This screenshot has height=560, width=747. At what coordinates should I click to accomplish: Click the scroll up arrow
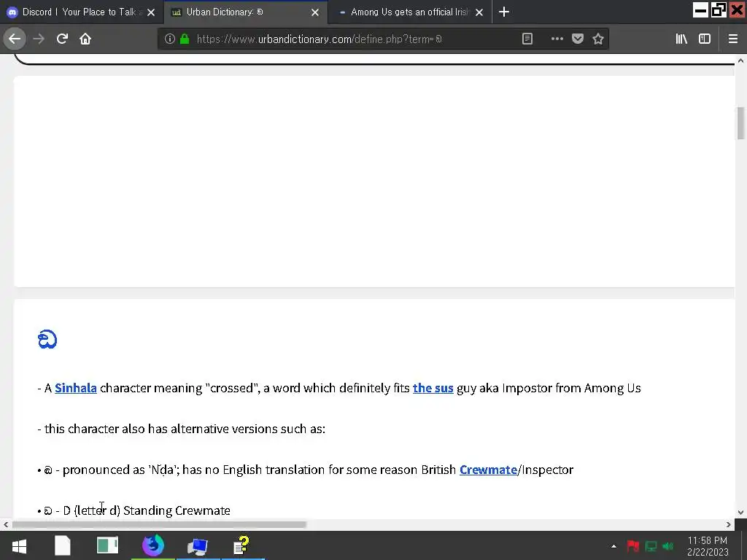click(x=741, y=61)
